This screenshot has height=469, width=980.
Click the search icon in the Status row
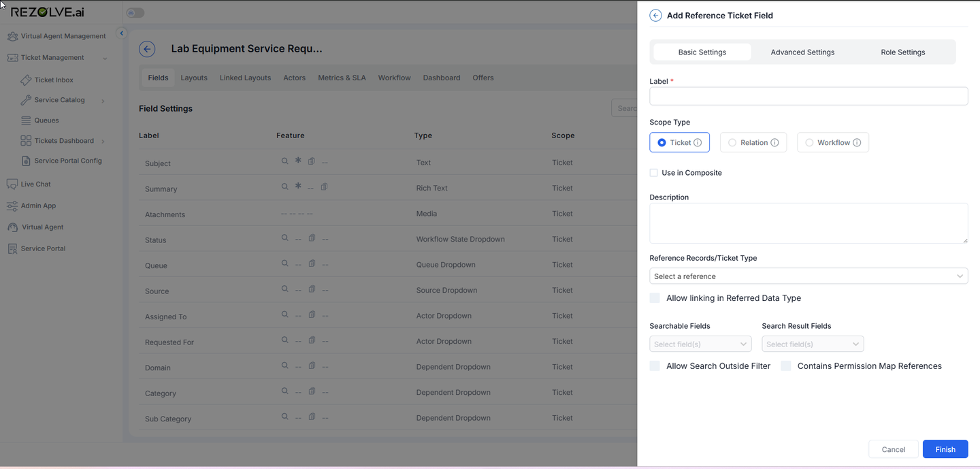point(285,238)
